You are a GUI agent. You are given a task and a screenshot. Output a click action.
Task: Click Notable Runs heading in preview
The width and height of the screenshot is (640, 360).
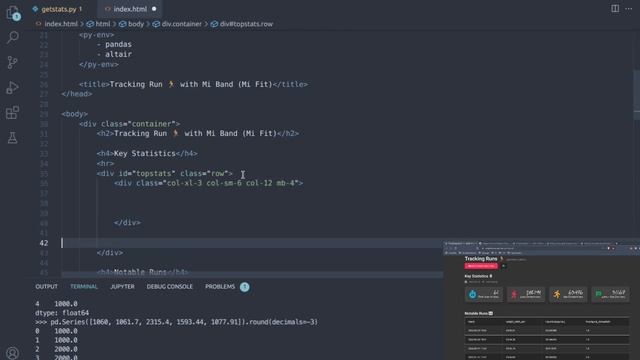click(x=478, y=313)
